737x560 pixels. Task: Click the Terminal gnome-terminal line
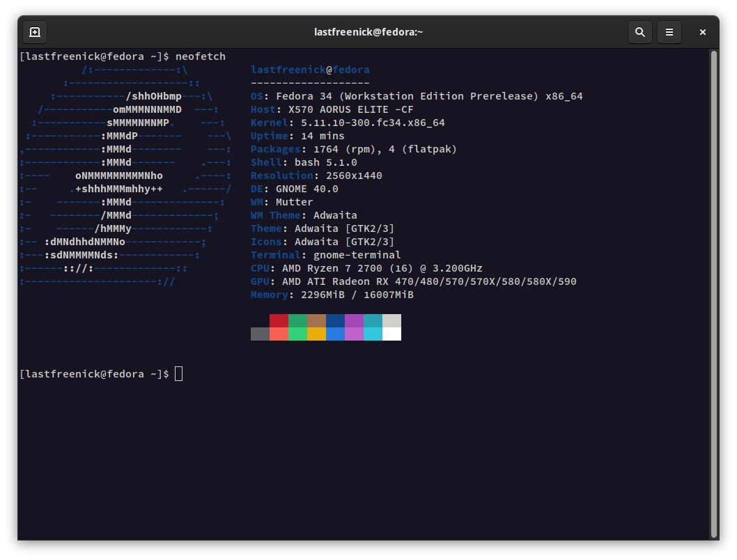326,255
